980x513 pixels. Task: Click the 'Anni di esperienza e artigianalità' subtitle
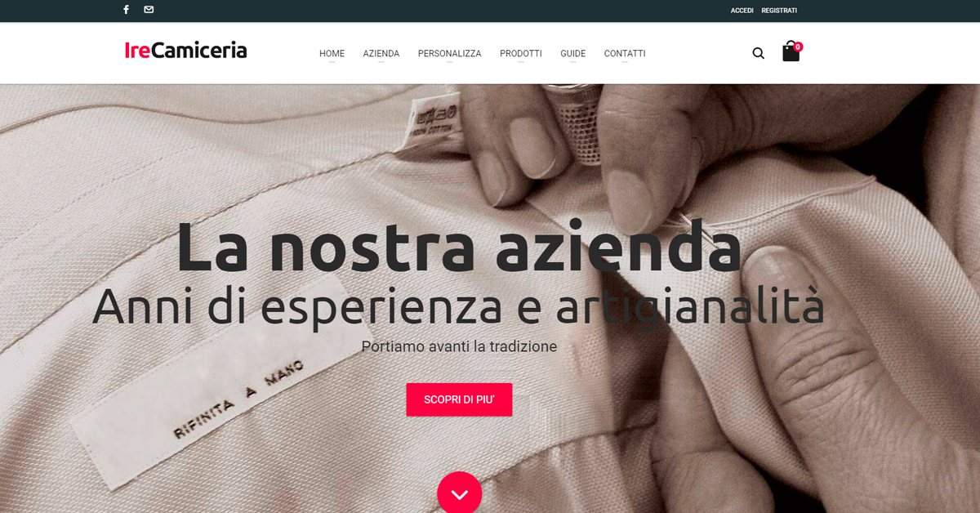(x=458, y=307)
